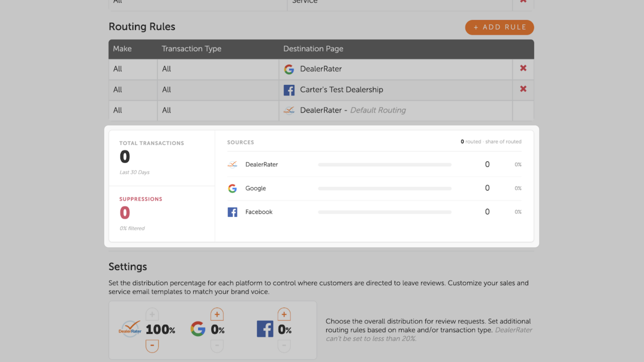This screenshot has width=644, height=362.
Task: Click the Facebook 0% value in Settings
Action: pyautogui.click(x=285, y=330)
